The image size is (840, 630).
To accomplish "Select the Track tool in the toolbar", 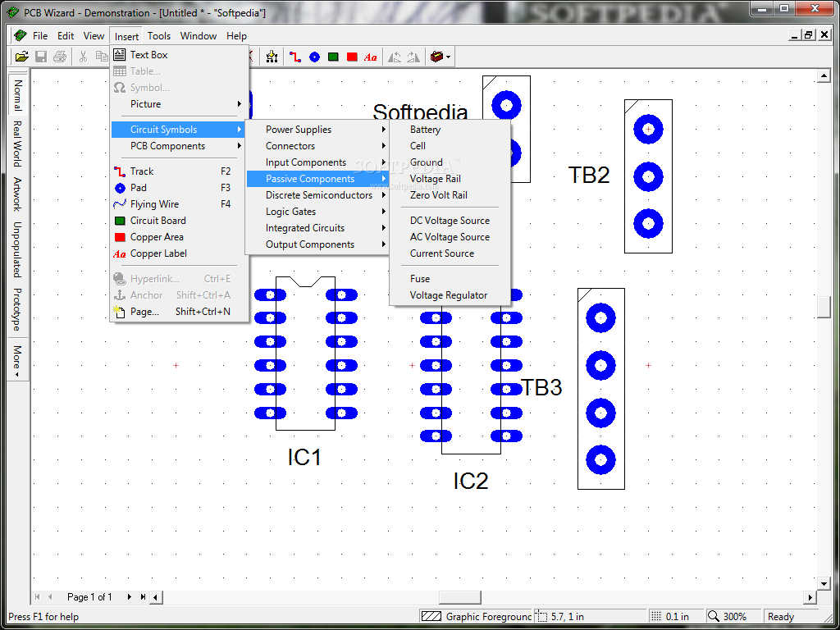I will 295,57.
